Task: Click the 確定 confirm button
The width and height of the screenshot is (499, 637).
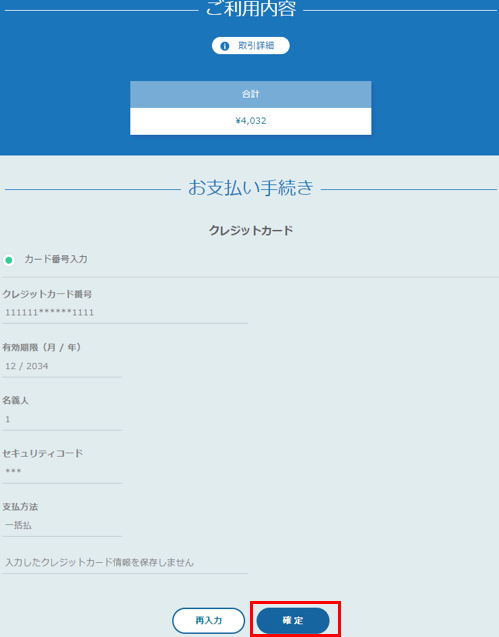Action: (x=293, y=620)
